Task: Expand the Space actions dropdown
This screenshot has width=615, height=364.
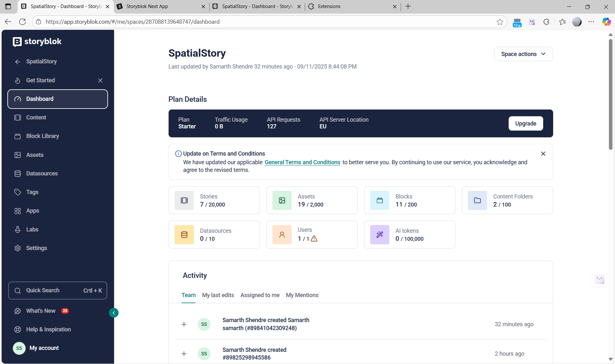Action: [524, 54]
